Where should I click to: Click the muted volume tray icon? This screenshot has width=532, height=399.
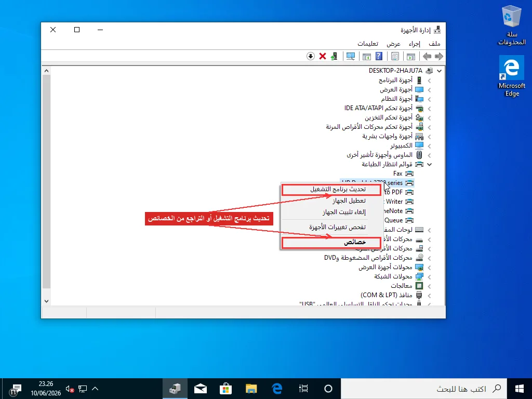70,389
